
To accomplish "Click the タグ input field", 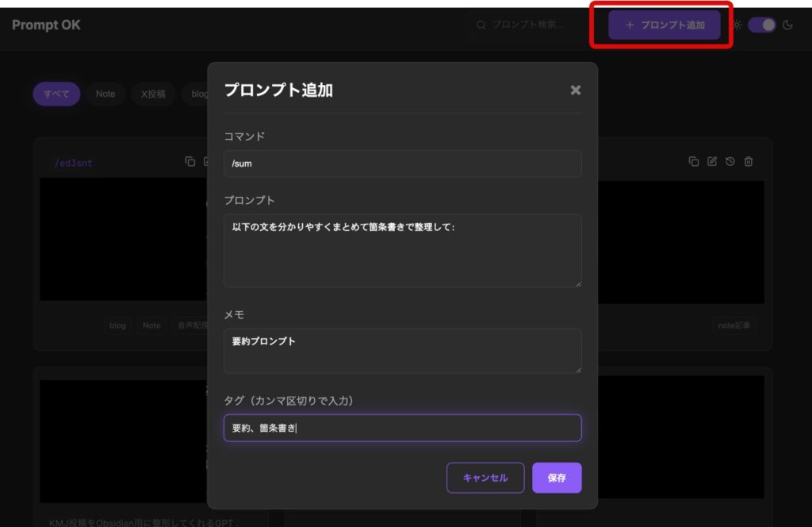I will (x=402, y=429).
